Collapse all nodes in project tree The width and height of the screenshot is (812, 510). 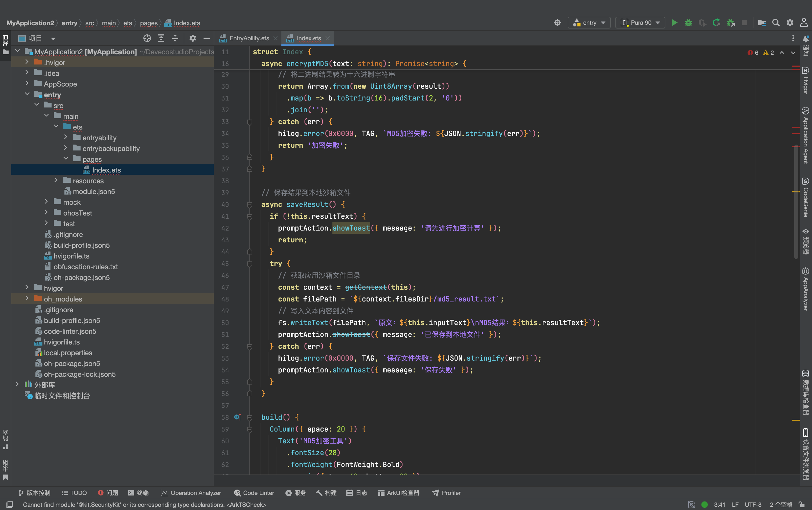pyautogui.click(x=175, y=38)
